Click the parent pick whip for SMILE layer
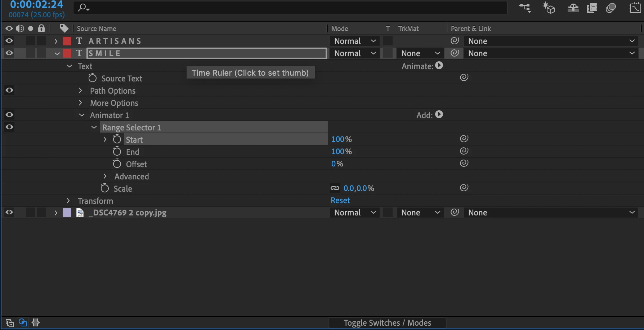644x330 pixels. click(x=455, y=53)
